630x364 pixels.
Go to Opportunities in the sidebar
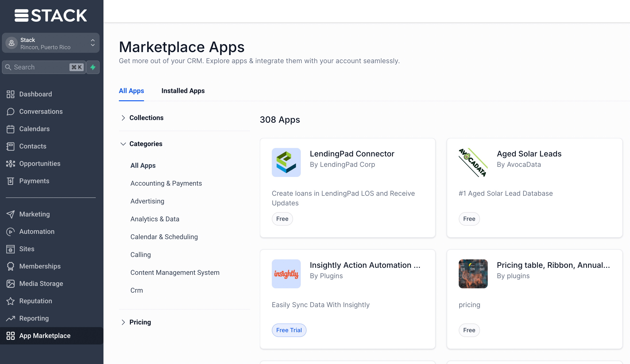pyautogui.click(x=40, y=164)
